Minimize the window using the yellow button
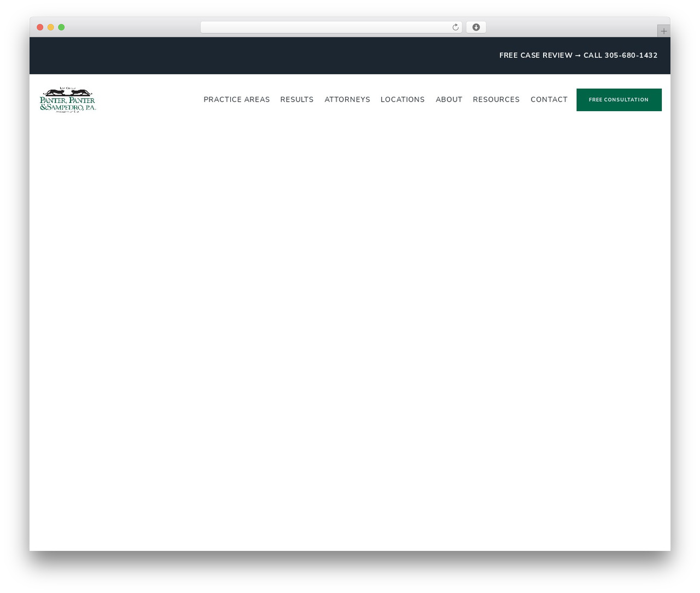This screenshot has height=593, width=700. tap(51, 27)
